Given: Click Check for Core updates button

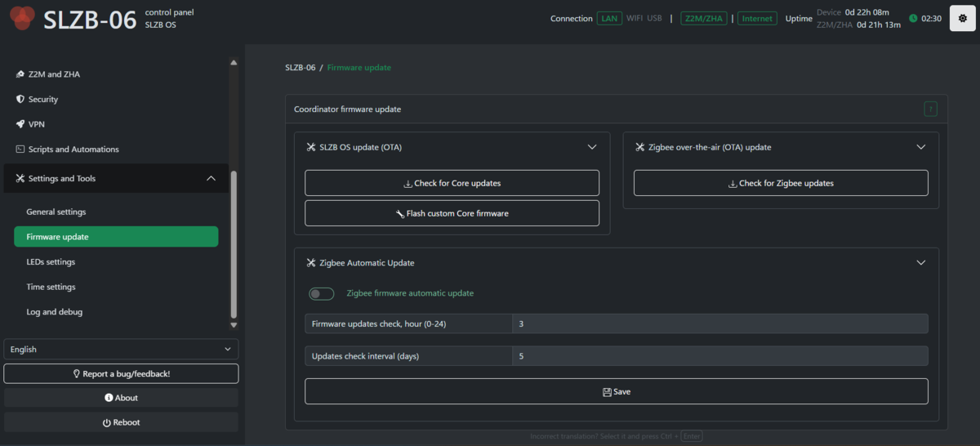Looking at the screenshot, I should 452,183.
